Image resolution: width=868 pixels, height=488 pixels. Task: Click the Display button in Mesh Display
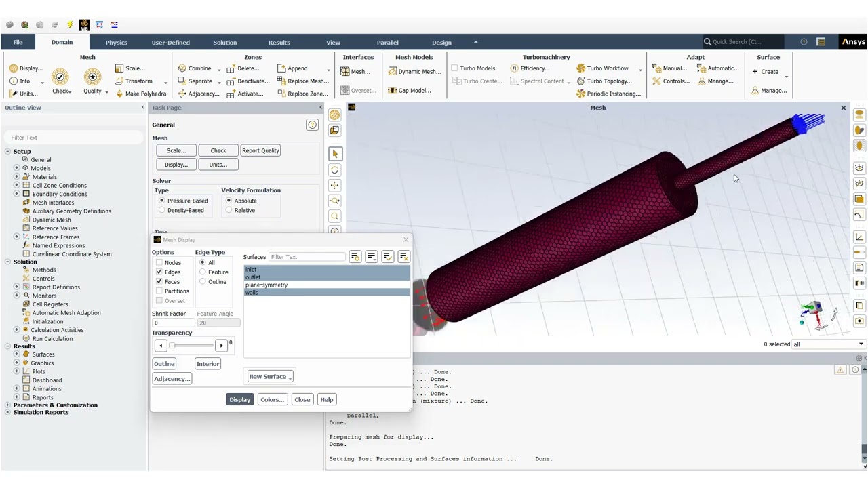click(x=239, y=400)
